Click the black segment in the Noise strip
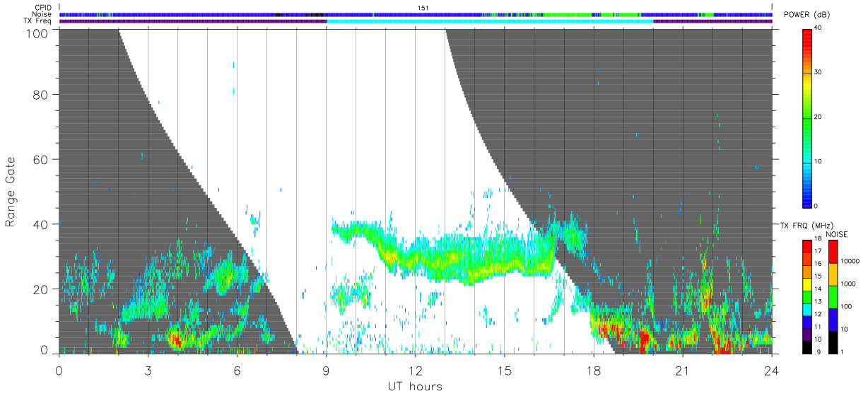Image resolution: width=868 pixels, height=401 pixels. click(x=316, y=14)
